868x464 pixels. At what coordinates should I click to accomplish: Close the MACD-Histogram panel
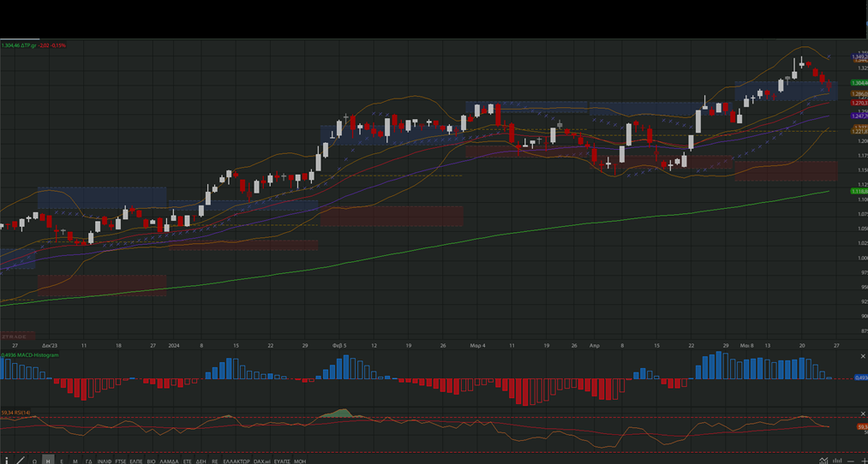click(863, 357)
